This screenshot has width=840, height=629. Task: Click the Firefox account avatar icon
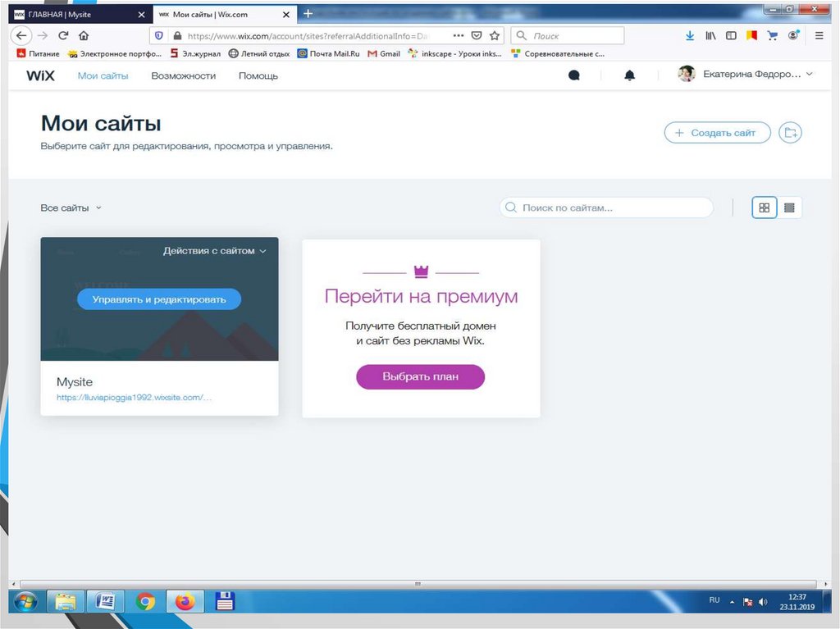click(793, 35)
